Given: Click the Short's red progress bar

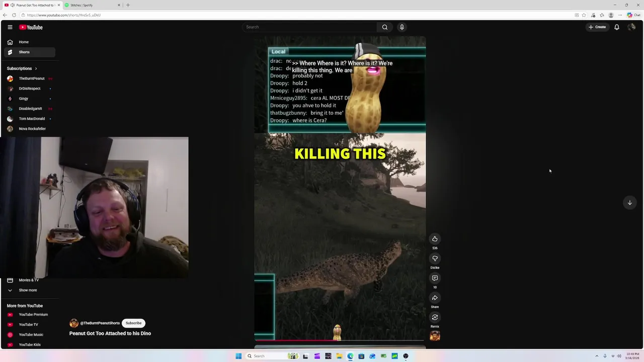Looking at the screenshot, I should [340, 340].
